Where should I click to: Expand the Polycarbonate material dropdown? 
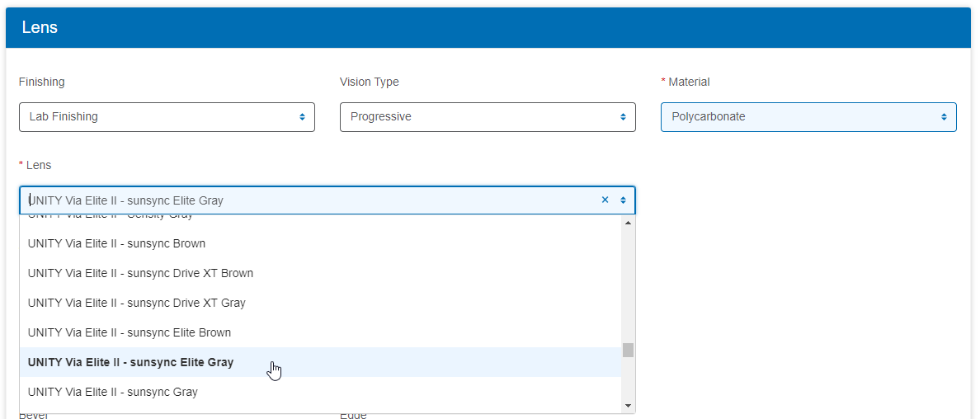tap(808, 117)
